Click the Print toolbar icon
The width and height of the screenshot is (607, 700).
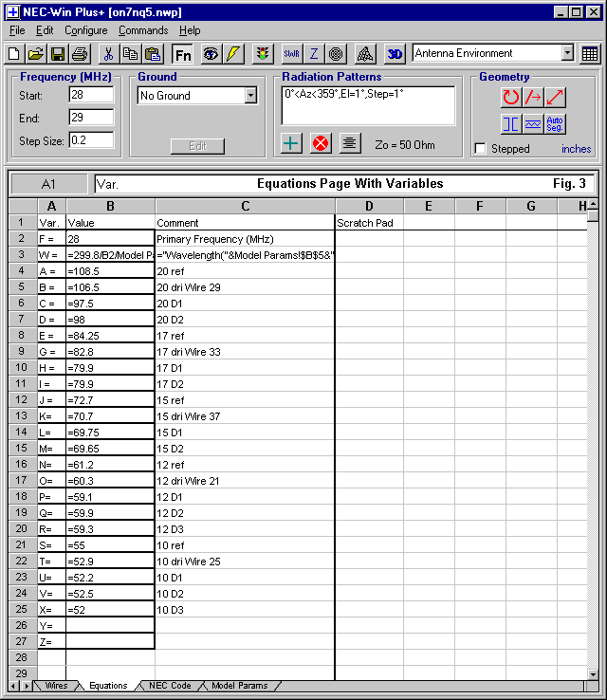80,54
